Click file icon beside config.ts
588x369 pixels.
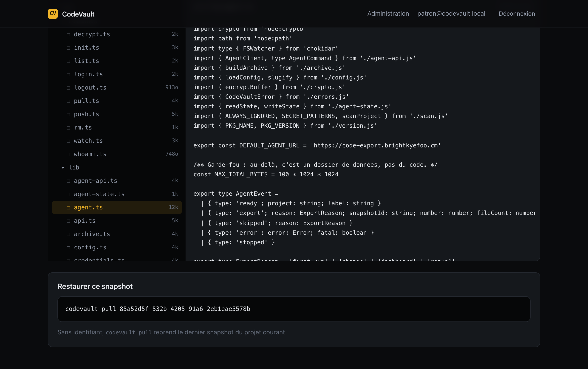click(x=68, y=248)
